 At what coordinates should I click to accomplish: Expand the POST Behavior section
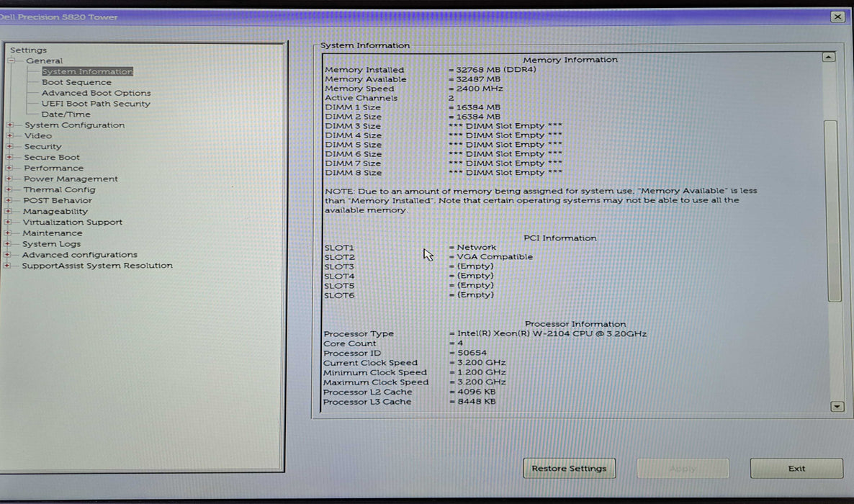tap(10, 200)
